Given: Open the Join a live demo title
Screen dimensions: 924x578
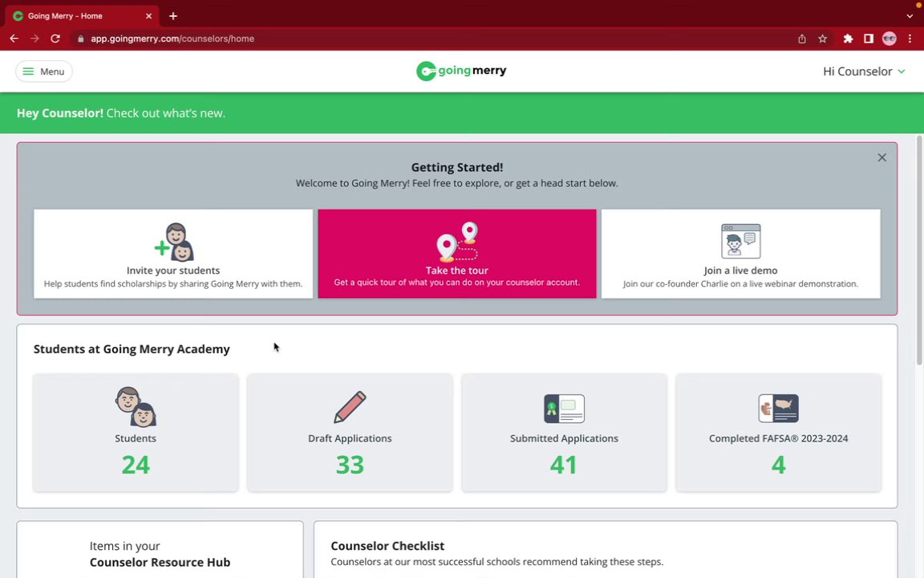Looking at the screenshot, I should (x=741, y=270).
